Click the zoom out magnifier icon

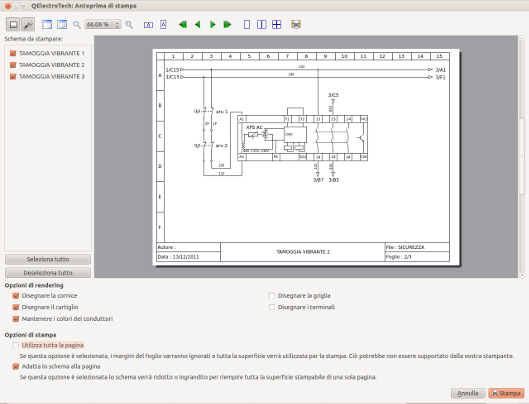click(77, 25)
